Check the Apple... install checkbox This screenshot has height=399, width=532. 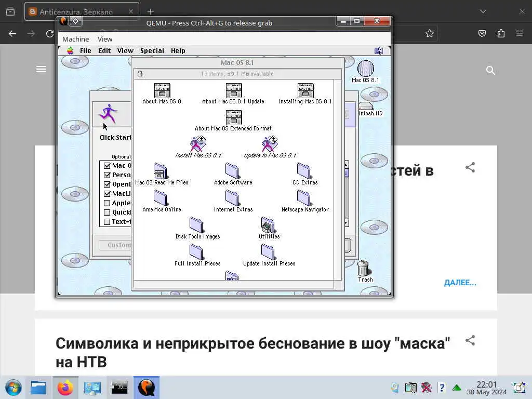(x=107, y=203)
